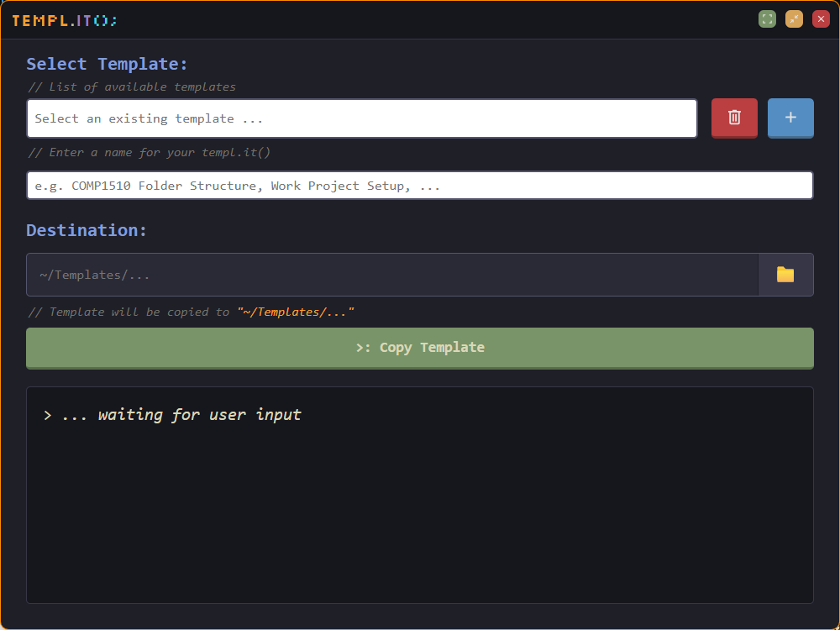Add a new template with the plus icon
Screen dimensions: 840x630
point(790,118)
